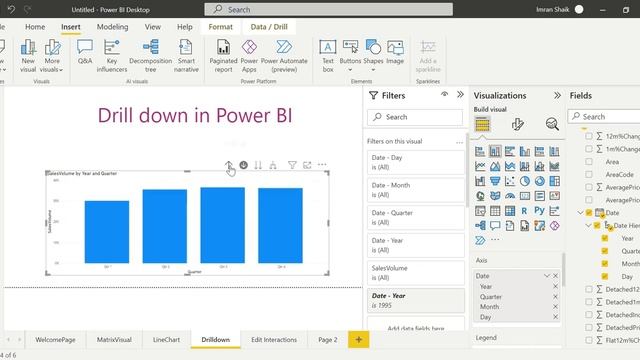Screen dimensions: 640x360
Task: Collapse the Date field tree node
Action: click(580, 213)
